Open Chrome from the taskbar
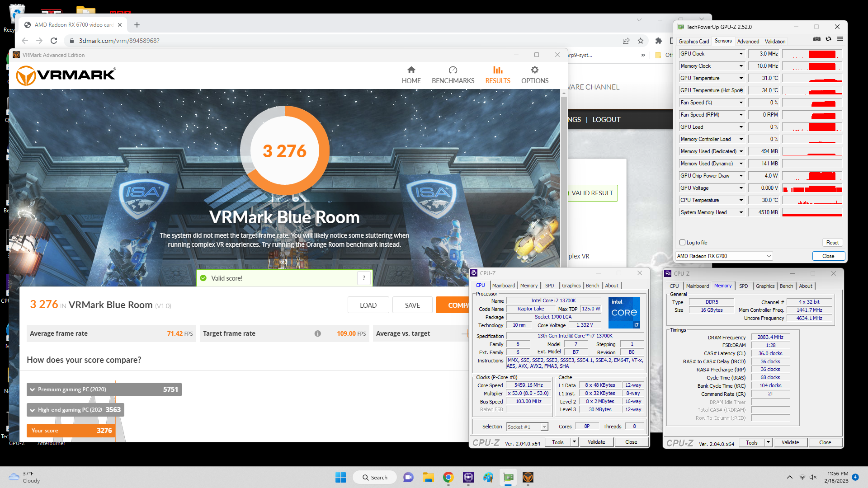This screenshot has width=868, height=488. 448,477
